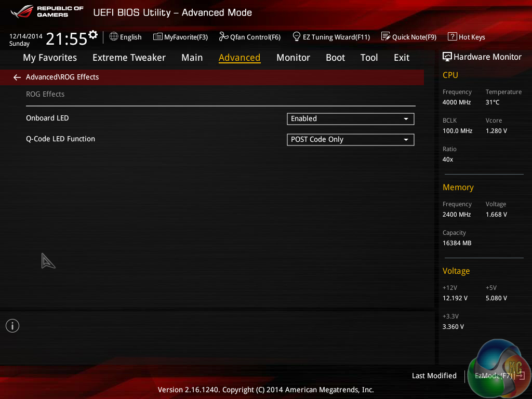
Task: Click the 12/14/2014 date text
Action: (26, 36)
